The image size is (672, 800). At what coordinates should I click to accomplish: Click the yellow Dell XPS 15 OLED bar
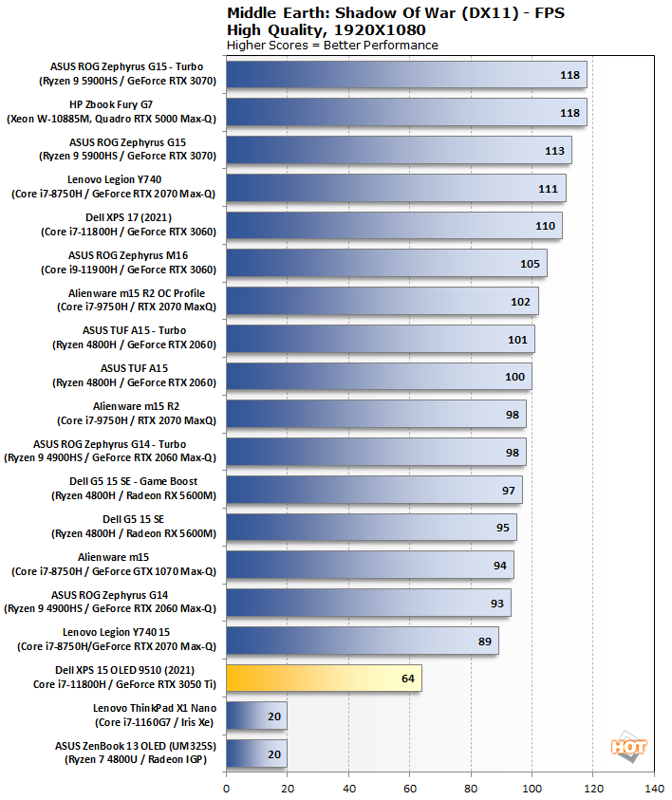(x=324, y=679)
